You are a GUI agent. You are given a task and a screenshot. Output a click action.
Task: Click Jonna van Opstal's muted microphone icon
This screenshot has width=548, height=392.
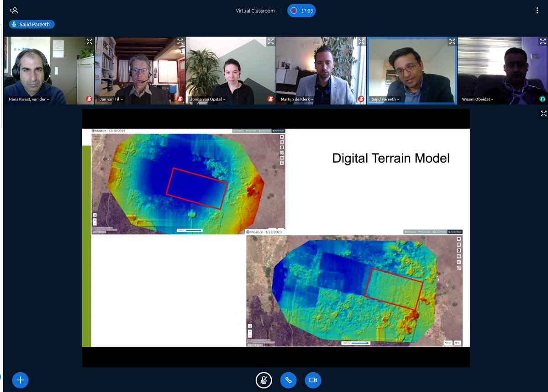(270, 99)
